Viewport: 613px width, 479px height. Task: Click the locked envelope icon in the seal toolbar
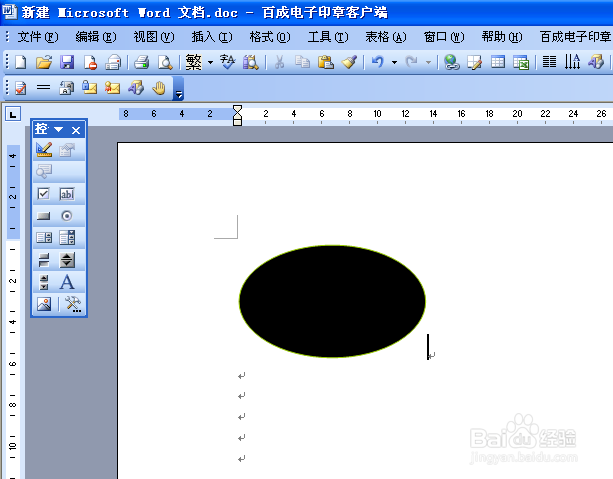(x=90, y=88)
